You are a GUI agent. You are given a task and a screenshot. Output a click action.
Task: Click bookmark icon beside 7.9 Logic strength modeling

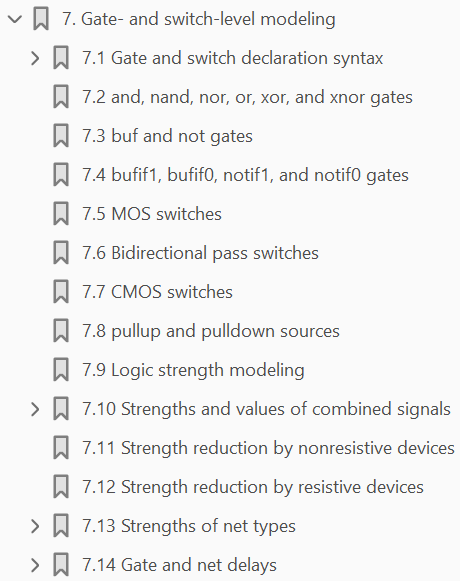coord(61,370)
